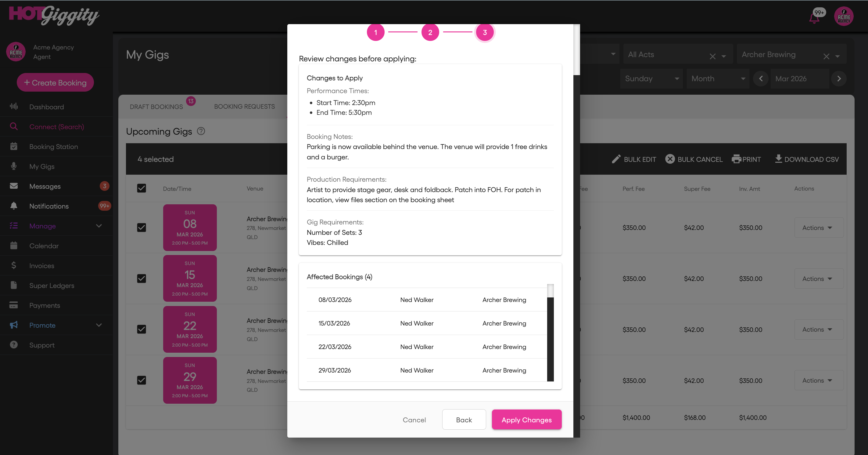Switch to Booking Requests tab
This screenshot has width=868, height=455.
point(244,107)
